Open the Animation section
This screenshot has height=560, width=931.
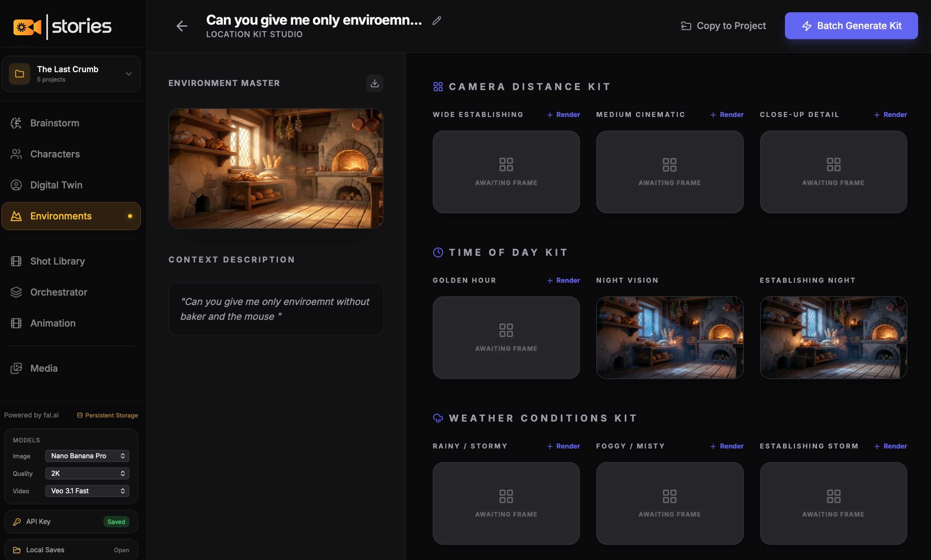[x=71, y=323]
